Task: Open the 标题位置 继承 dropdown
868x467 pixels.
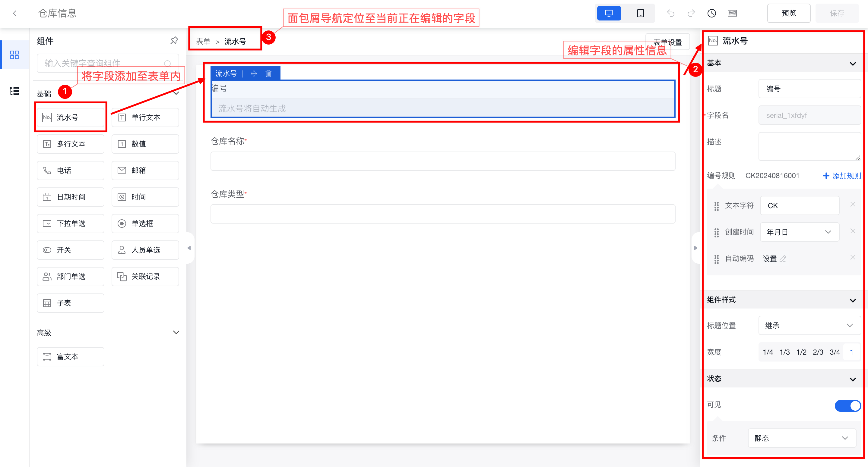Action: pos(809,325)
